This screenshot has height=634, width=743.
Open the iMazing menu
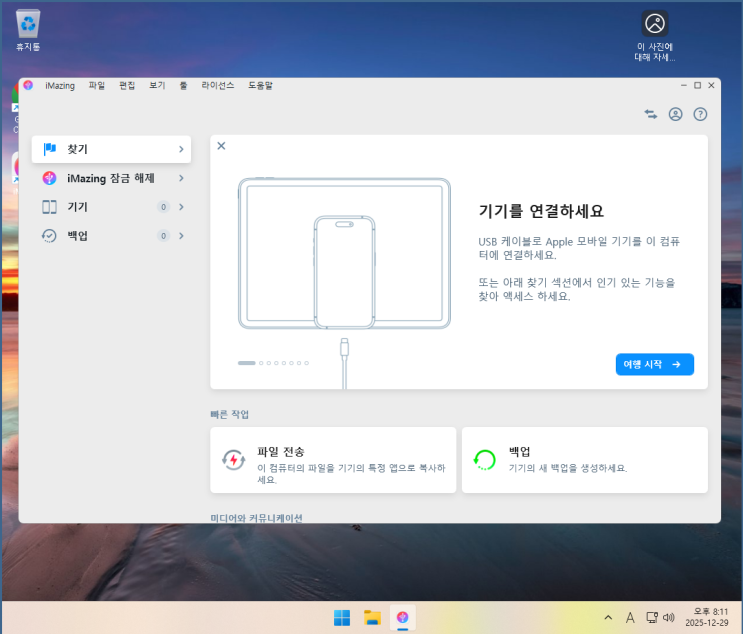60,86
